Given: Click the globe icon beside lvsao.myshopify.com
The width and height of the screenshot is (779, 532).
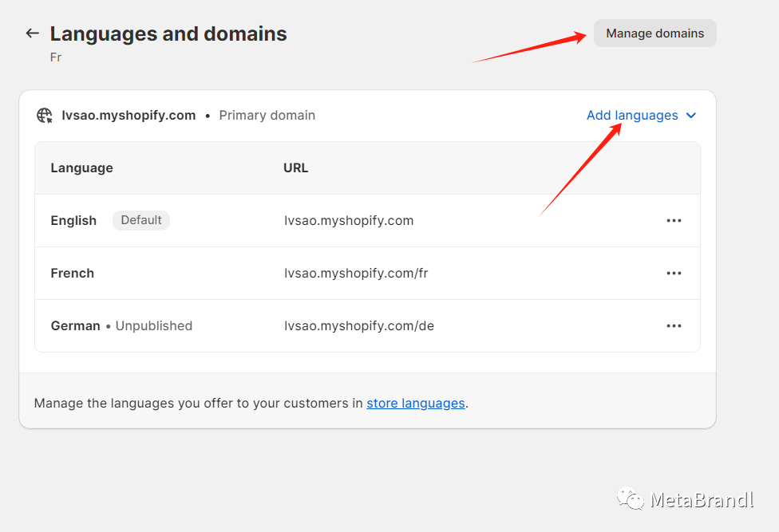Looking at the screenshot, I should pyautogui.click(x=45, y=115).
